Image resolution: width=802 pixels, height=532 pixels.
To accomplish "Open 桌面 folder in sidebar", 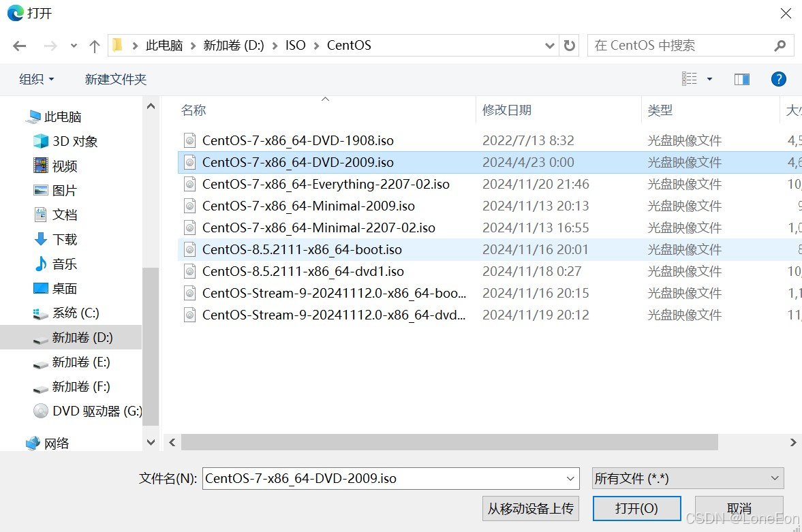I will pyautogui.click(x=65, y=289).
